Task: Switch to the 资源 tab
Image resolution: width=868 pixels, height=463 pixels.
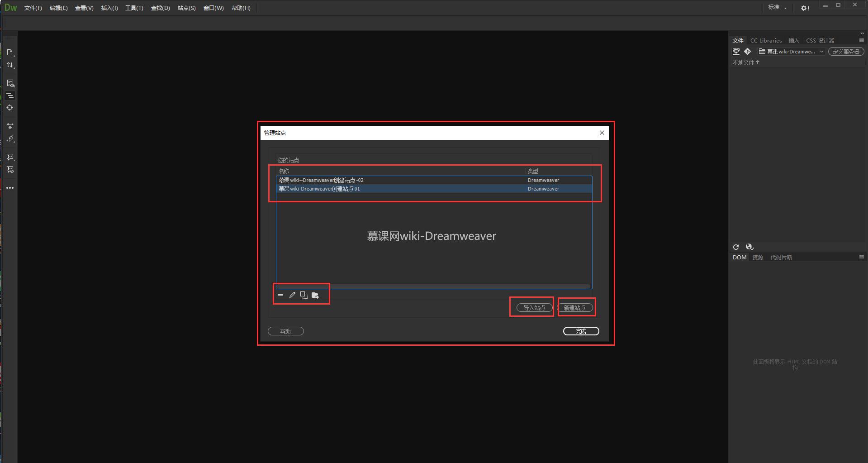Action: point(758,258)
